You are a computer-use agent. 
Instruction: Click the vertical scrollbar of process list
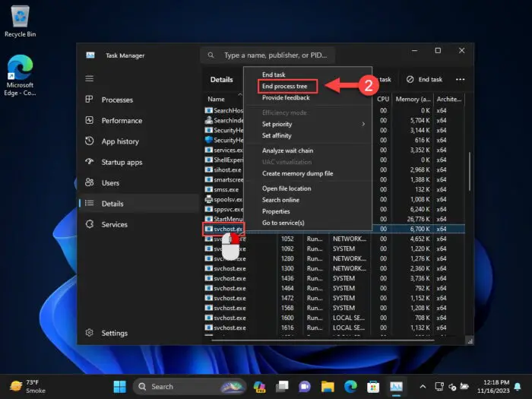coord(470,171)
